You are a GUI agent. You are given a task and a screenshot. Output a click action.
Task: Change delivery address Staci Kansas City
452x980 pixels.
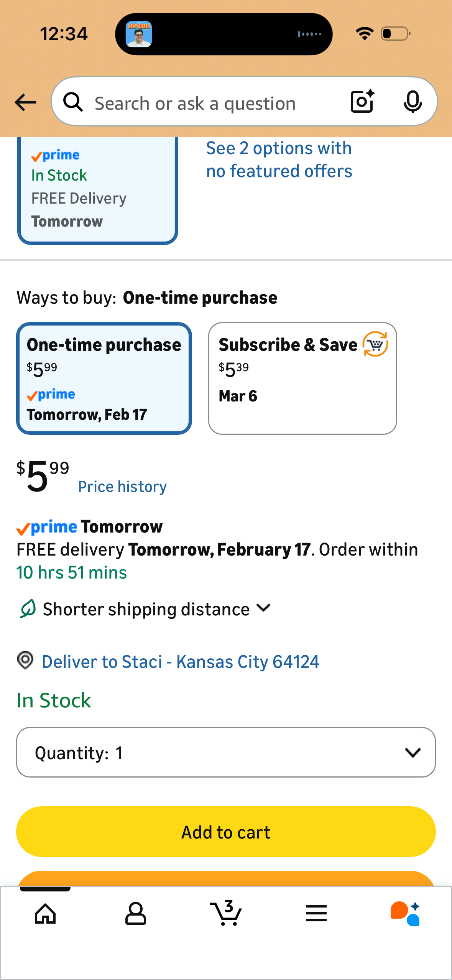coord(180,662)
